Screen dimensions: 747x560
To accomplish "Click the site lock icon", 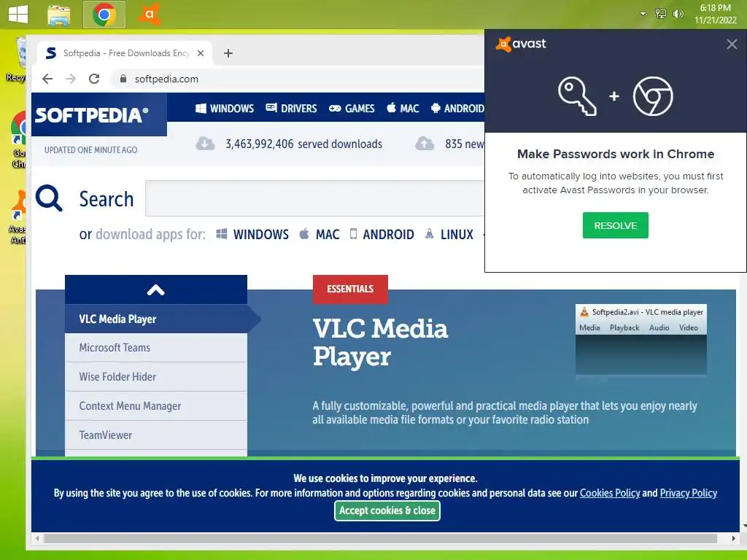I will point(123,79).
